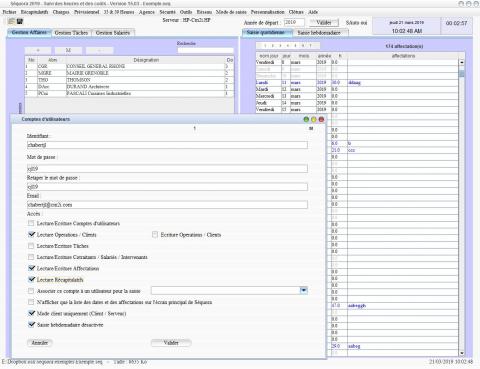Click the week number strip above the dates table
The image size is (480, 369).
click(288, 46)
